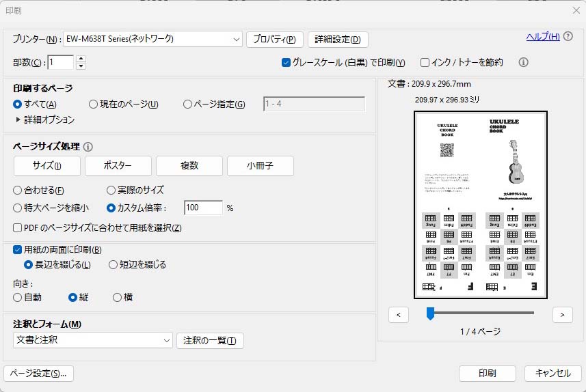
Task: Increase copies with up spinner arrow
Action: [81, 59]
